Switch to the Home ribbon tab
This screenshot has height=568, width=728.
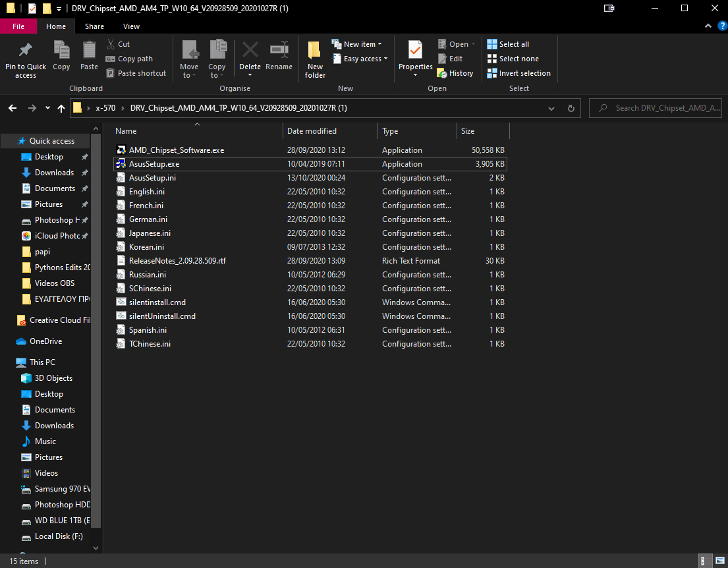tap(56, 26)
